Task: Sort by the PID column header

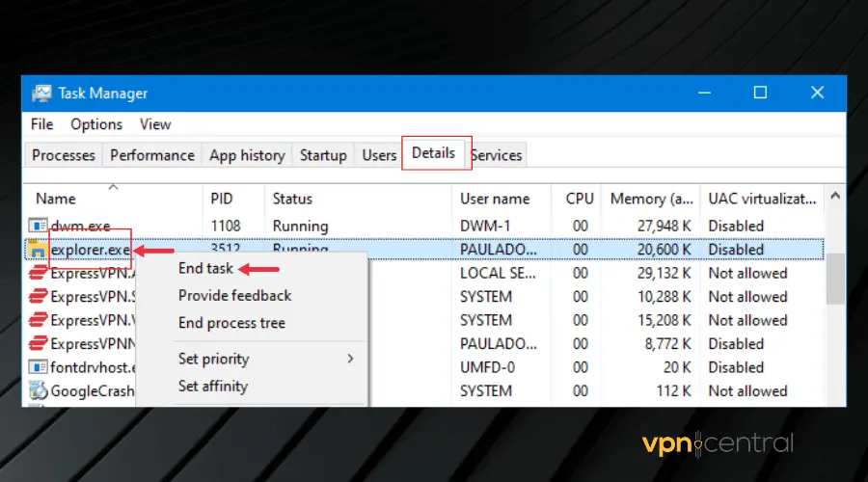Action: pyautogui.click(x=233, y=199)
